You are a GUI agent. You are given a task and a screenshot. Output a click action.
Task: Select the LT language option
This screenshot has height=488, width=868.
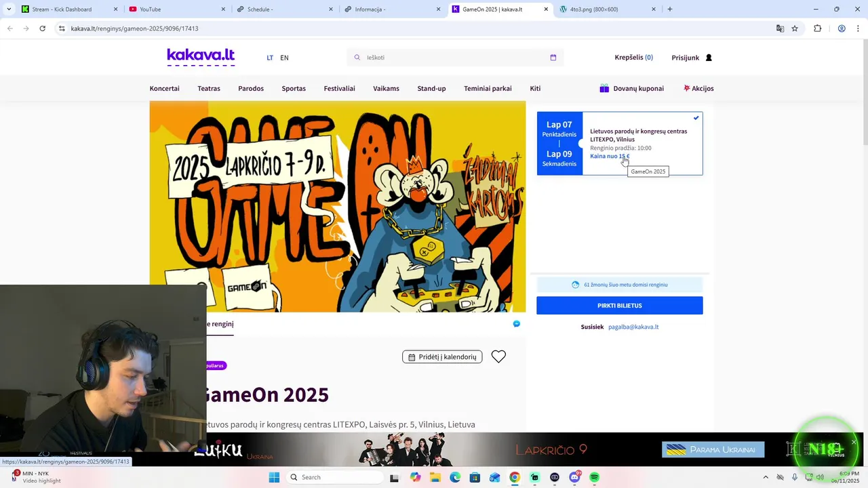click(270, 58)
